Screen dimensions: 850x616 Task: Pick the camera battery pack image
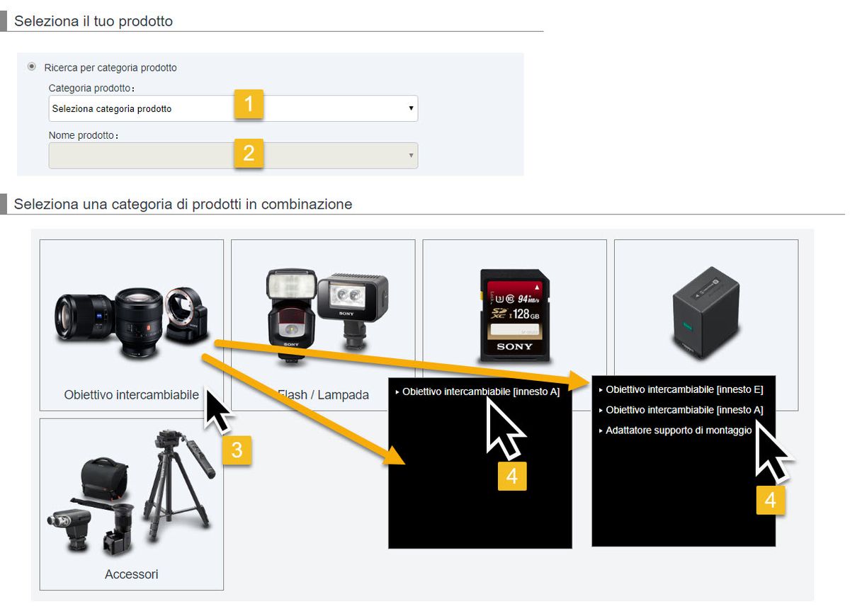(705, 312)
